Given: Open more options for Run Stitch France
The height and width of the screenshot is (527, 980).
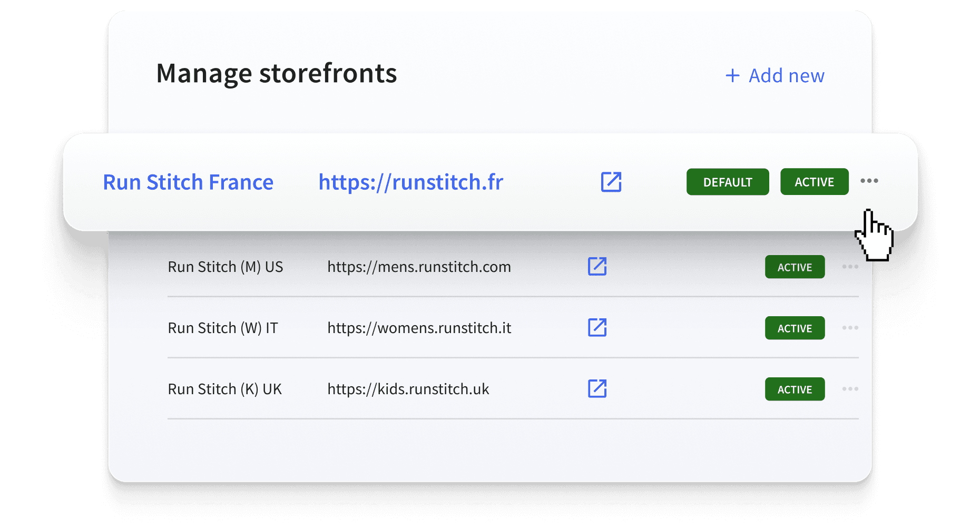Looking at the screenshot, I should pyautogui.click(x=869, y=181).
